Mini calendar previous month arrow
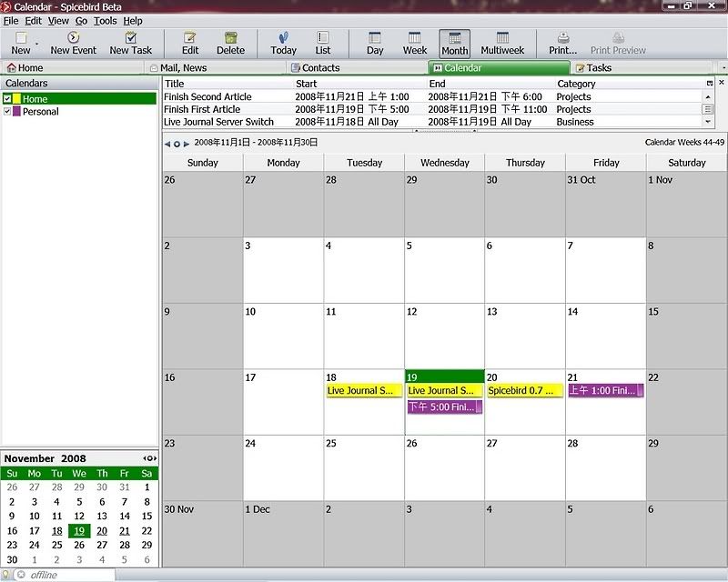This screenshot has width=728, height=582. click(x=145, y=458)
